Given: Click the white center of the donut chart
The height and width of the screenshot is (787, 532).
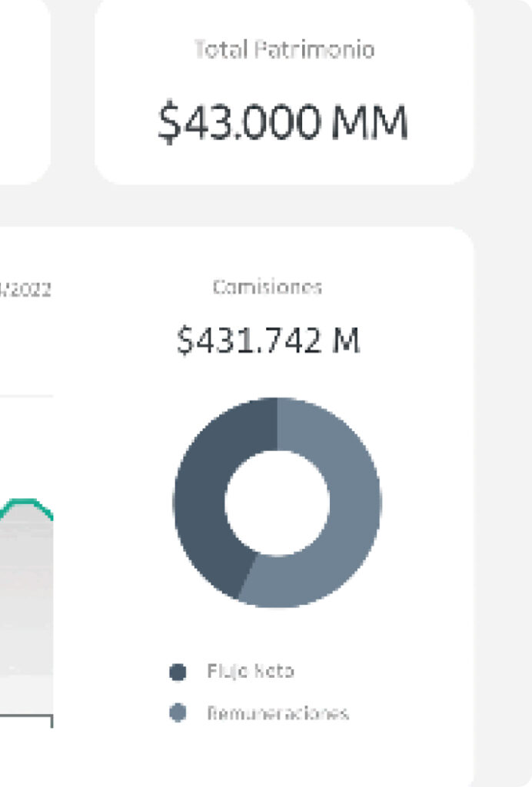Looking at the screenshot, I should pyautogui.click(x=277, y=503).
